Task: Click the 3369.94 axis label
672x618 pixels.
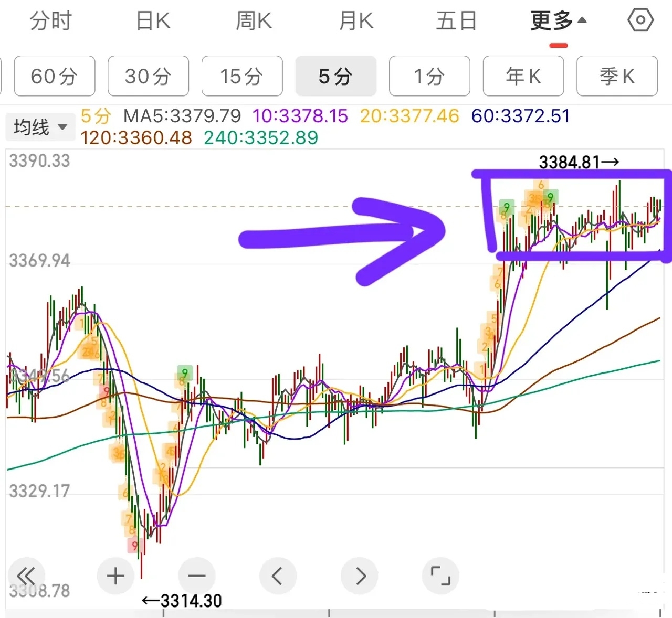Action: [x=39, y=260]
